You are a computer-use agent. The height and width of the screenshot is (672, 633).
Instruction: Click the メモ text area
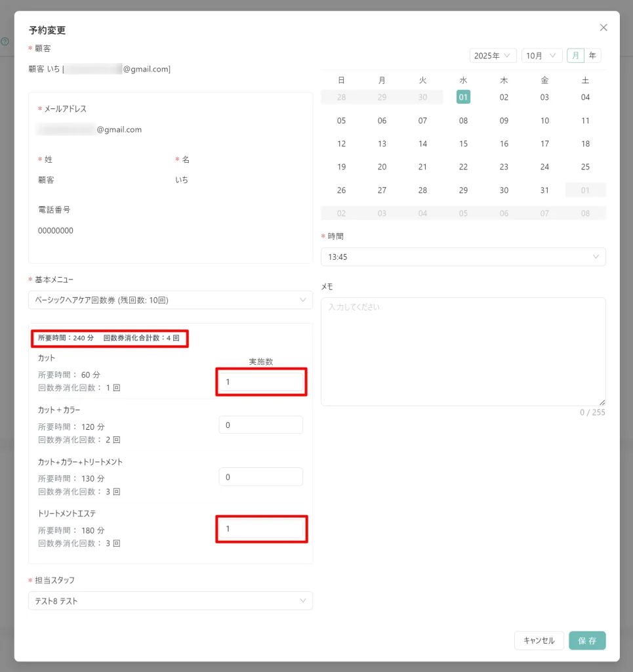[462, 351]
